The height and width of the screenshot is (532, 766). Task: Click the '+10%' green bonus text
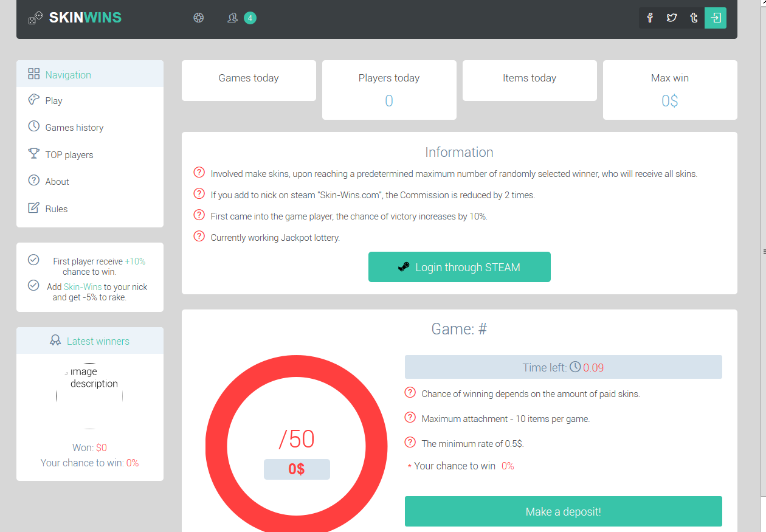(135, 261)
